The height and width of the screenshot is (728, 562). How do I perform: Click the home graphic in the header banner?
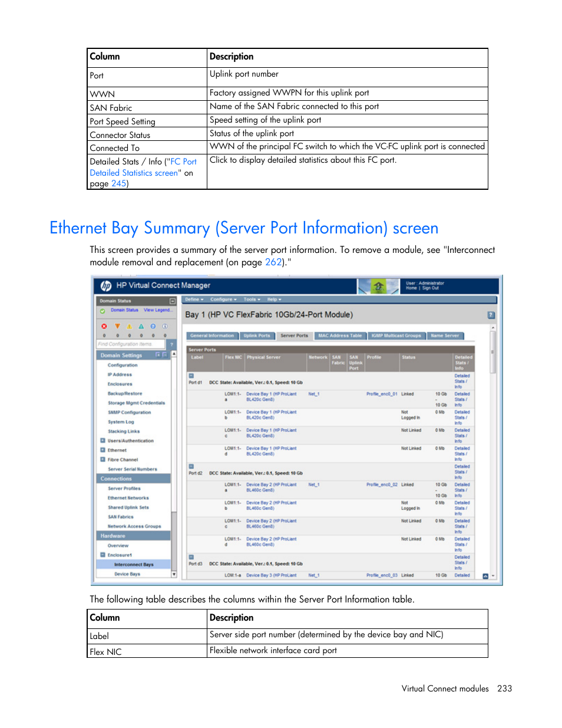pyautogui.click(x=378, y=286)
